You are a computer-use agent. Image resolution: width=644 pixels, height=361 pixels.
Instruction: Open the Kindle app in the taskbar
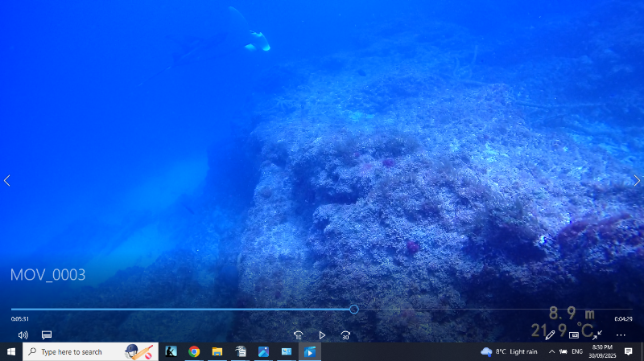[x=171, y=351]
